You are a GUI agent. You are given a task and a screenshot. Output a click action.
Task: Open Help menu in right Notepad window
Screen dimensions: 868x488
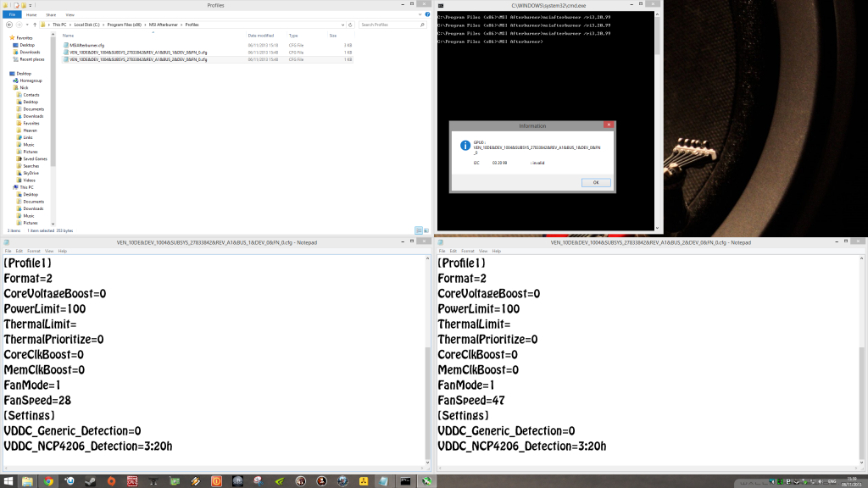(497, 251)
